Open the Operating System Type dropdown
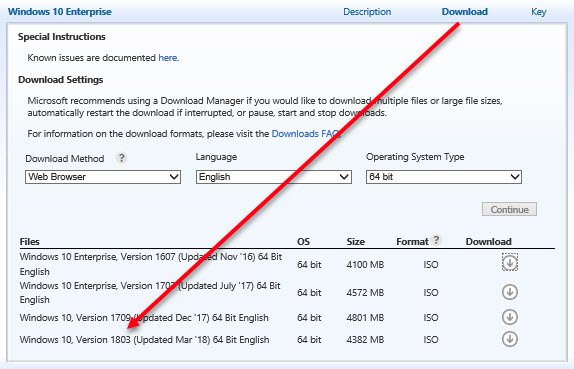Viewport: 574px width, 369px height. pos(444,177)
